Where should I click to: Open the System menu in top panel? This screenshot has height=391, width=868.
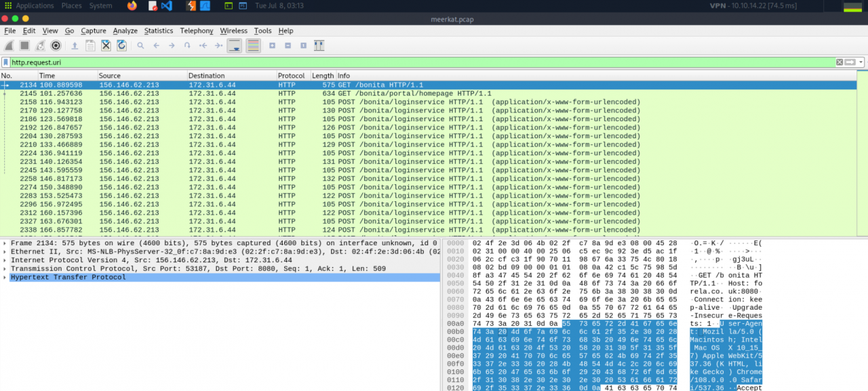pos(100,5)
